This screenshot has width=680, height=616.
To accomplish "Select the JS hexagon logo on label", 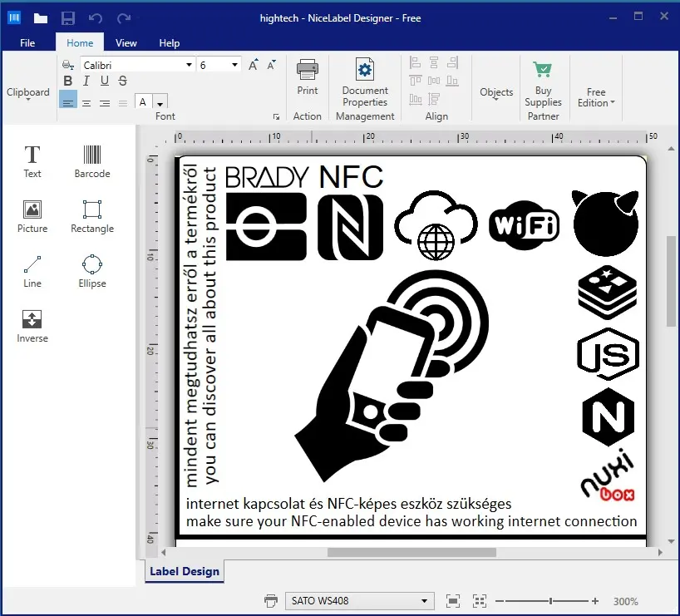I will click(x=608, y=354).
